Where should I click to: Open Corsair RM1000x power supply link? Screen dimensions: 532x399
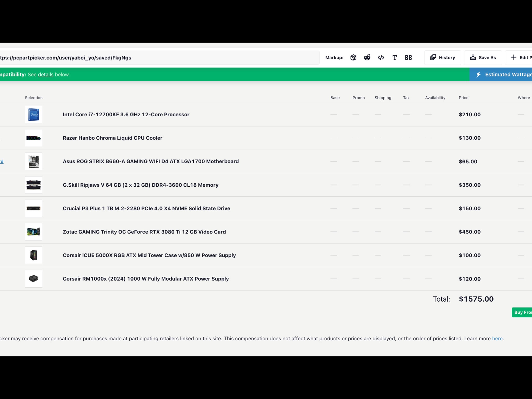(x=146, y=279)
